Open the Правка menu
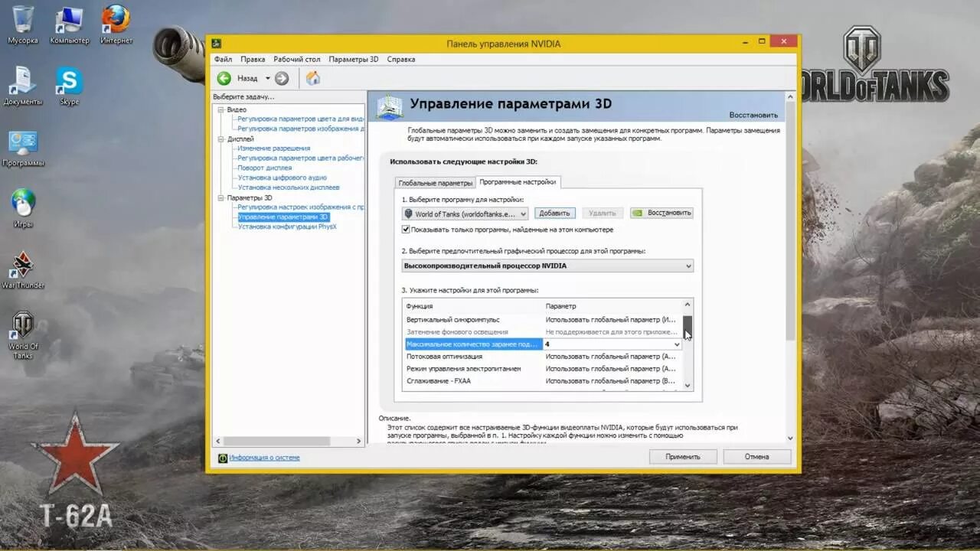 tap(253, 59)
